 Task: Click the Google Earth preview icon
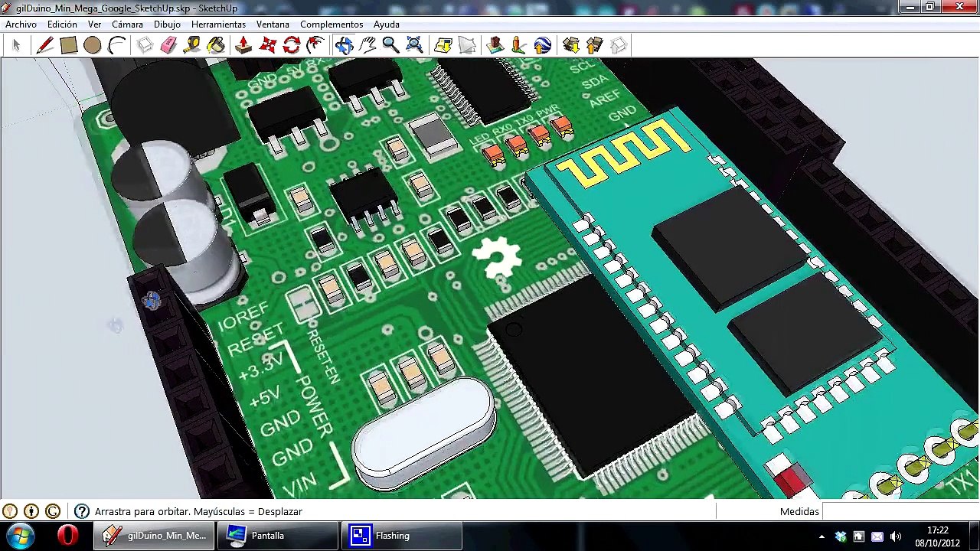(x=542, y=45)
